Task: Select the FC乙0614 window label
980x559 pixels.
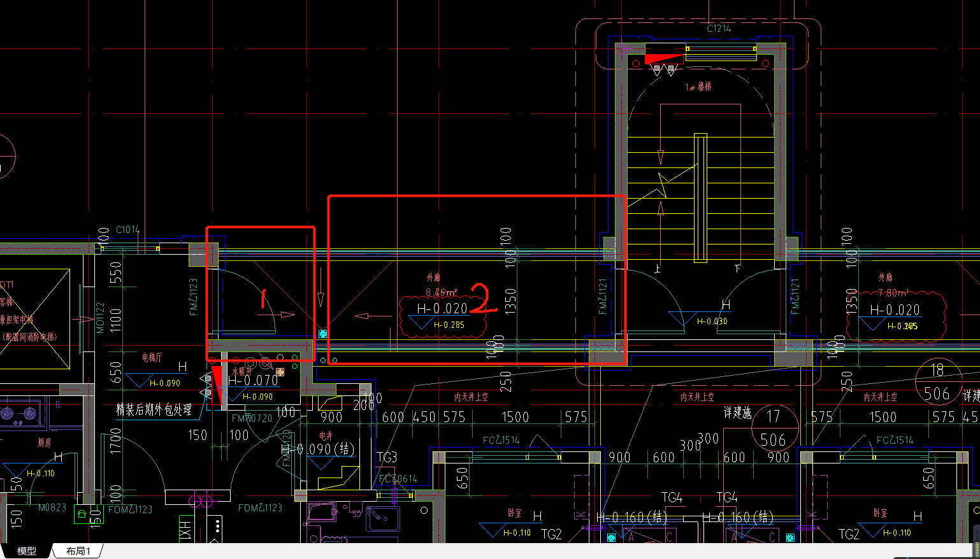Action: coord(398,479)
